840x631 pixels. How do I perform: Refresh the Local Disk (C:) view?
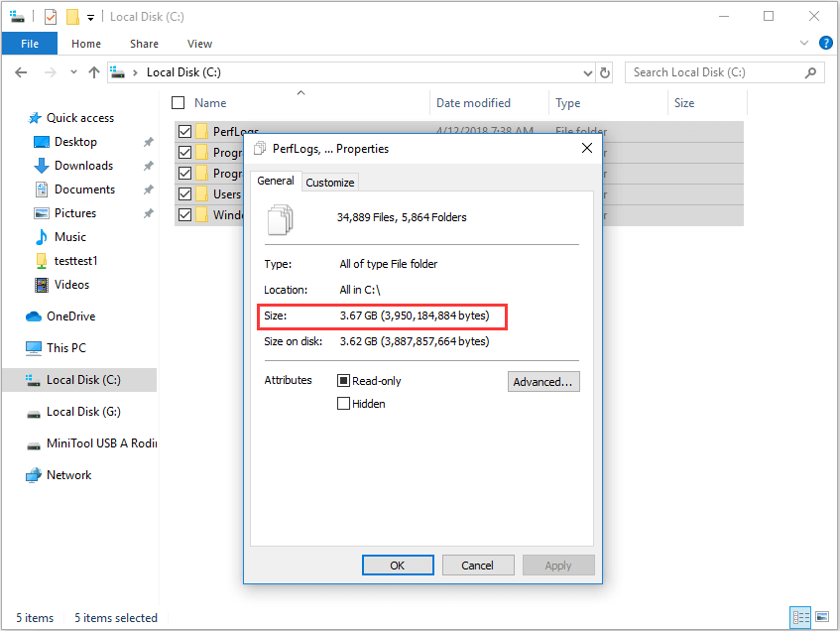[x=605, y=72]
